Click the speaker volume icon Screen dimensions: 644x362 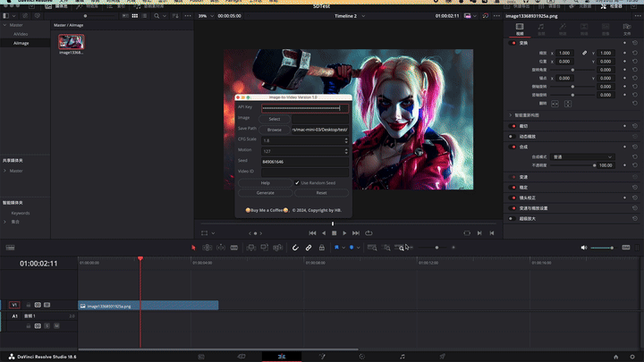(x=584, y=248)
